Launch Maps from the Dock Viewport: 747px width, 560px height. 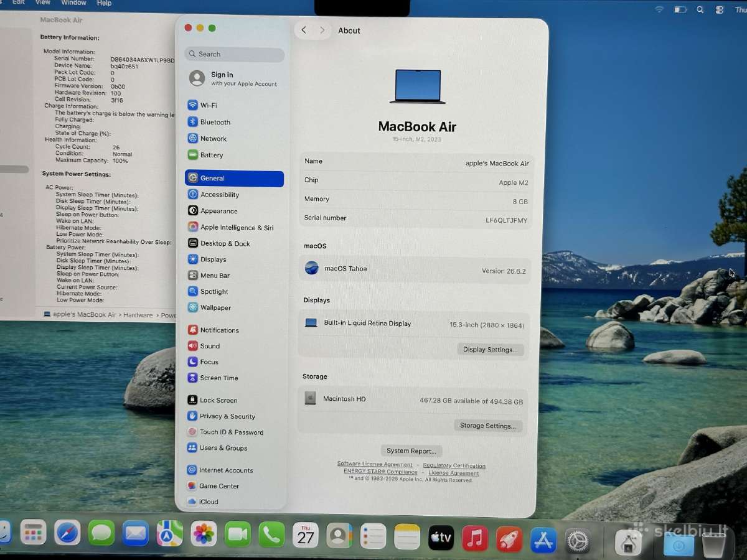point(169,533)
